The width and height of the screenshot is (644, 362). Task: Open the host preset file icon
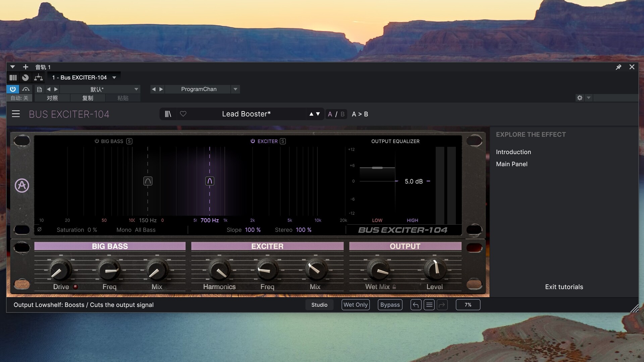point(39,89)
